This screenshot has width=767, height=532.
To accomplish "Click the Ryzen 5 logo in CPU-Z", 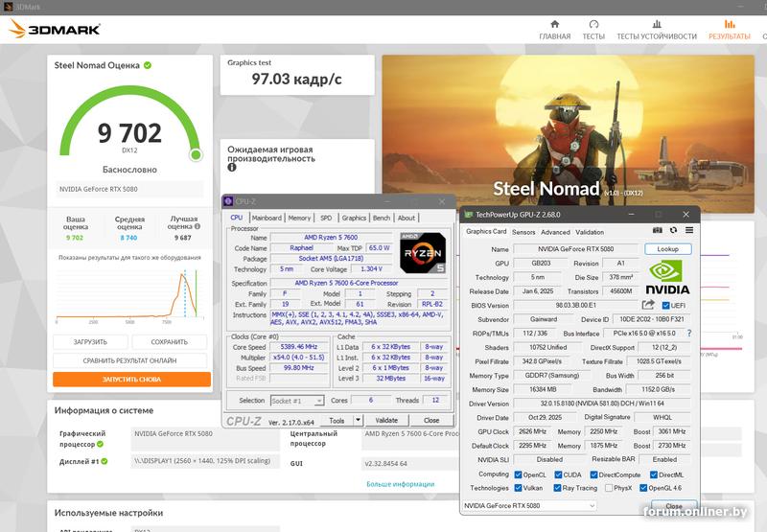I will coord(423,252).
